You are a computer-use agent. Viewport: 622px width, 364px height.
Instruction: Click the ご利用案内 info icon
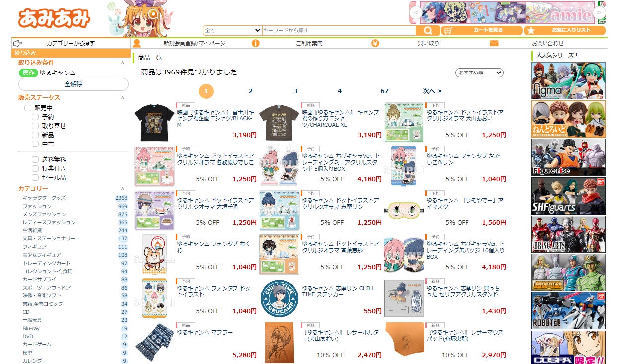click(256, 43)
